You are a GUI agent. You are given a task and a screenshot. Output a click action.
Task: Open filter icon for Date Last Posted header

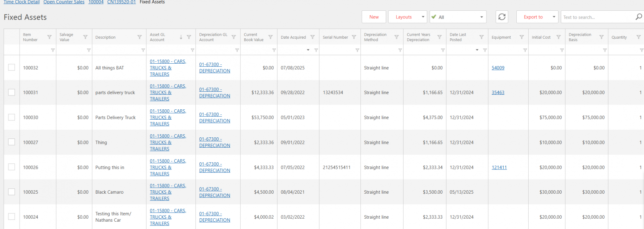(481, 37)
